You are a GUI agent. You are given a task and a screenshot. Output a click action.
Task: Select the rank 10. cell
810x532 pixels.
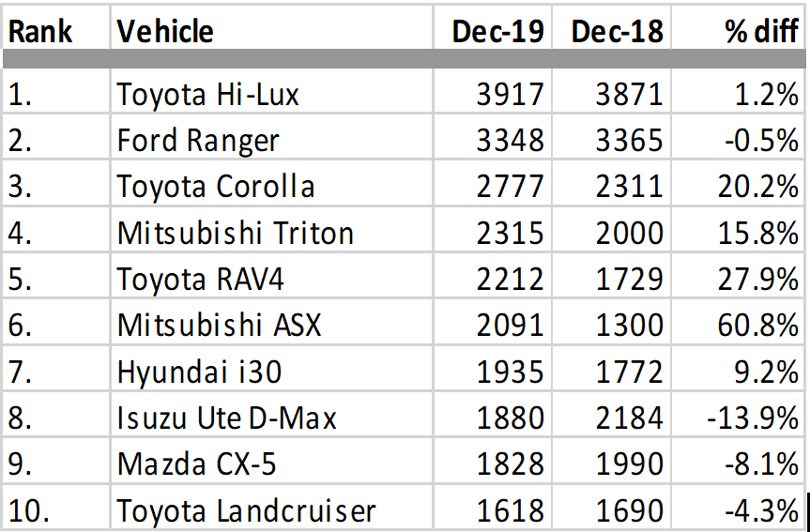tap(32, 510)
